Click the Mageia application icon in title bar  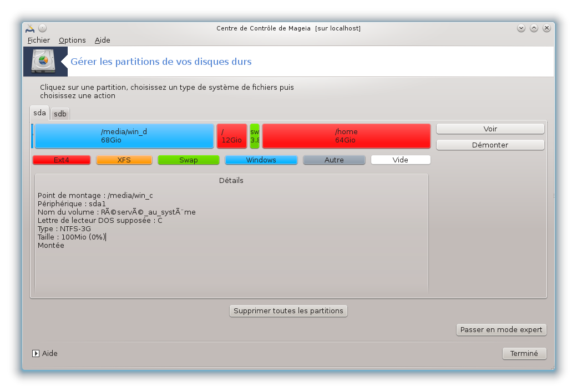30,28
